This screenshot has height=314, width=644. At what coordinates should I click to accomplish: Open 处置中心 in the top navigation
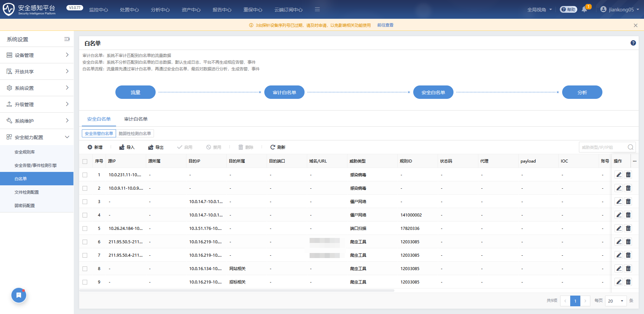129,10
